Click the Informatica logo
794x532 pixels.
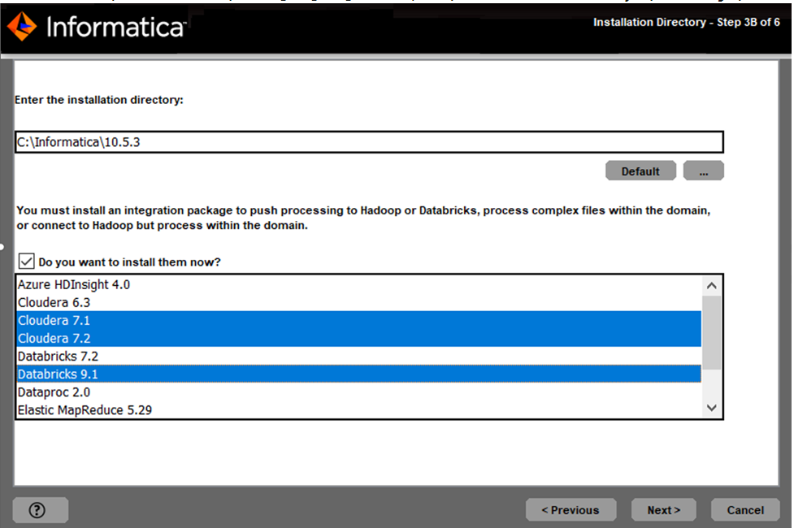pyautogui.click(x=98, y=26)
